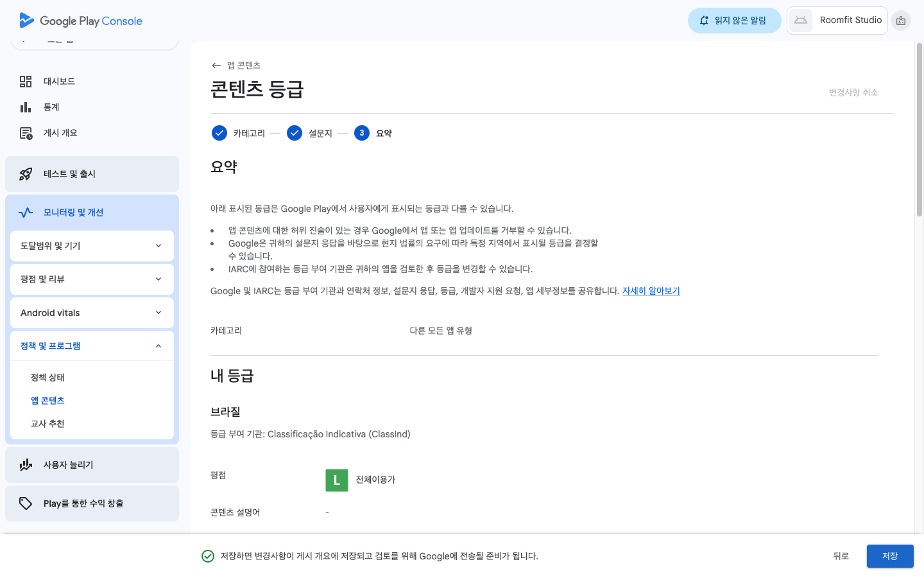Click the Google Play Console logo

coord(81,21)
